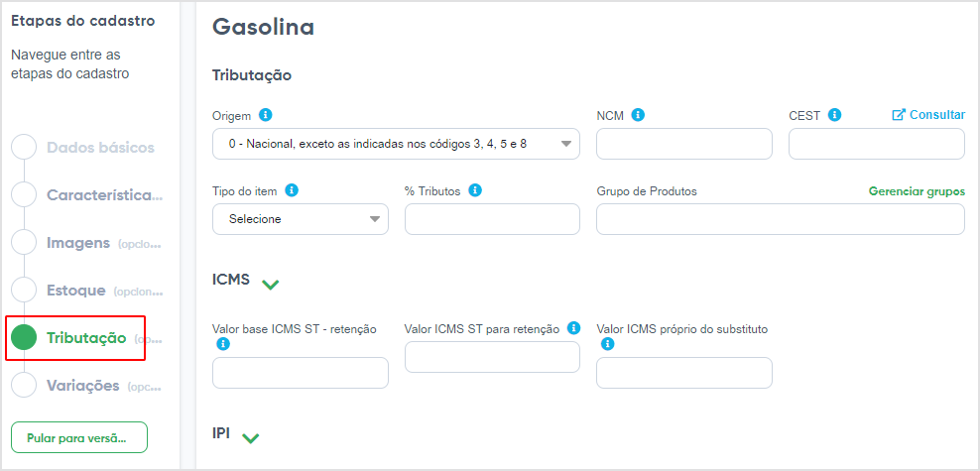Click the info icon next to Tipo do item
The width and height of the screenshot is (980, 471).
pyautogui.click(x=292, y=190)
